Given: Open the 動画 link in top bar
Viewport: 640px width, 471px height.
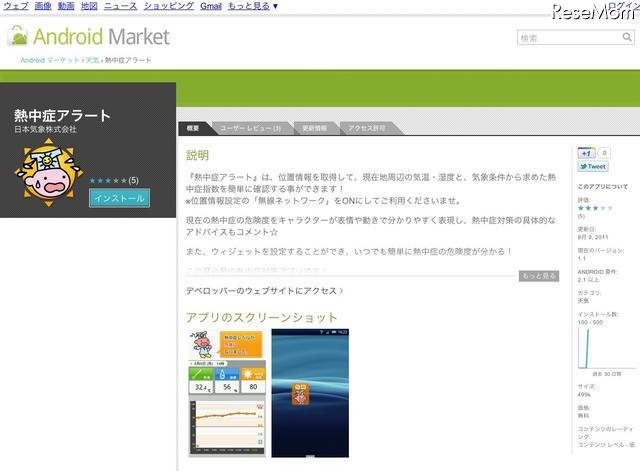Looking at the screenshot, I should pos(66,6).
